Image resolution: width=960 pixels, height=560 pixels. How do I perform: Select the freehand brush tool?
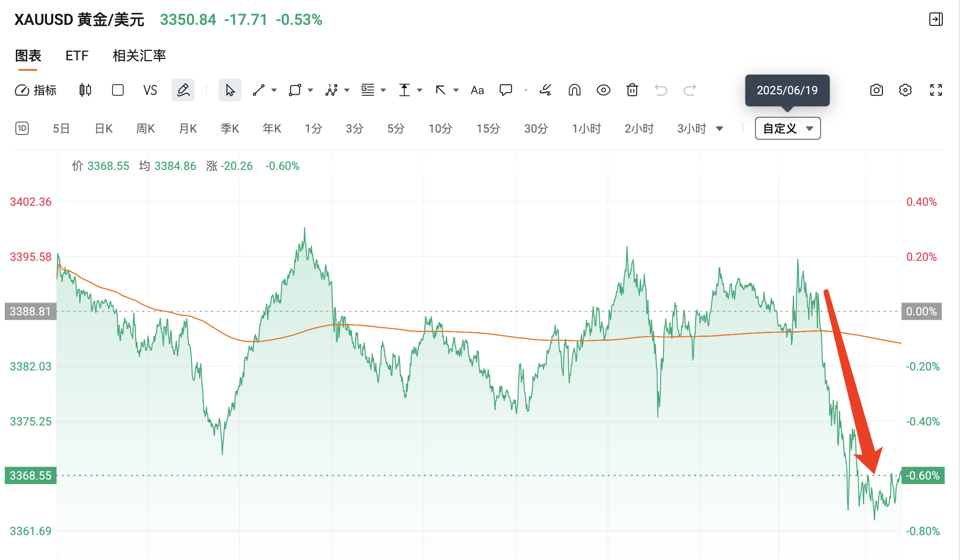(x=546, y=90)
